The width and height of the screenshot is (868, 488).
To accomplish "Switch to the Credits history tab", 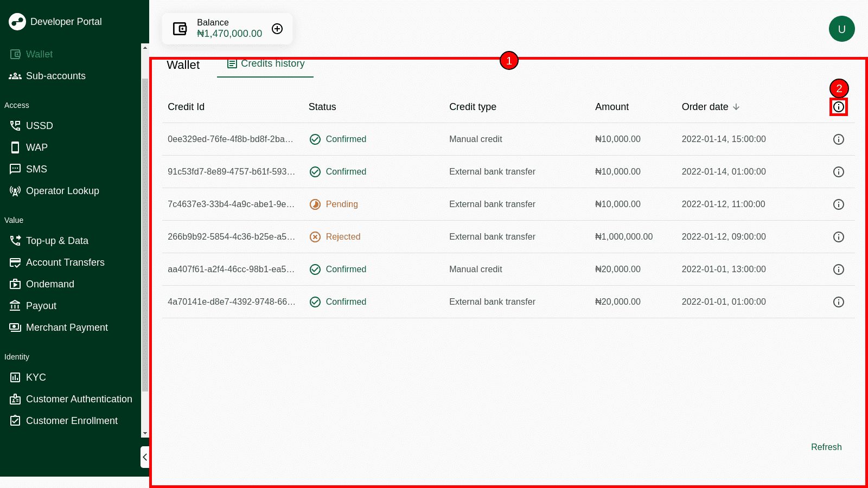I will [x=266, y=64].
